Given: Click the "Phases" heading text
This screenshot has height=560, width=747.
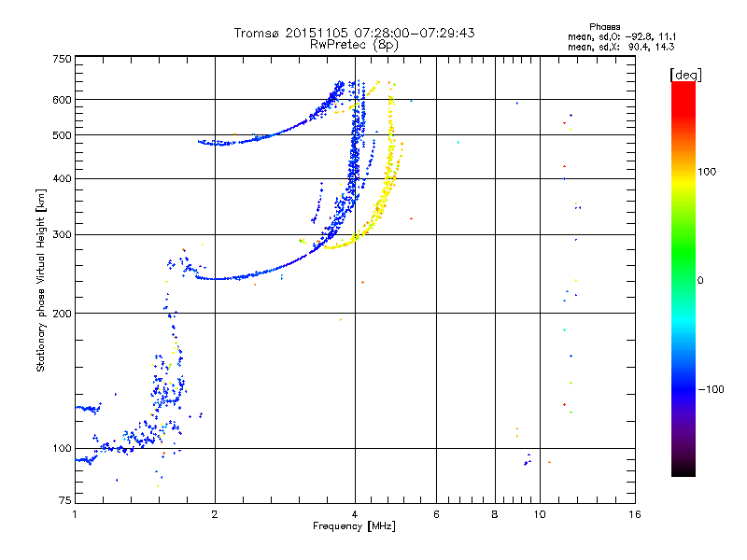Looking at the screenshot, I should (x=604, y=27).
